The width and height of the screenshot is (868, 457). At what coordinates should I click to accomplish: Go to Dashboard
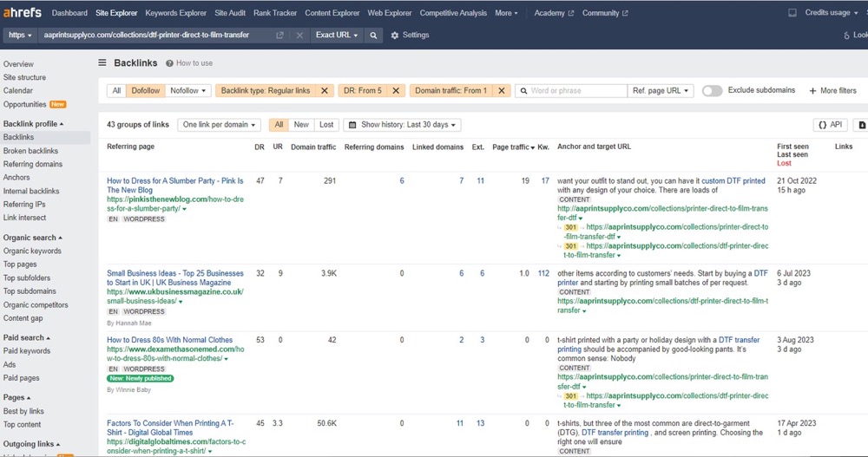tap(69, 13)
